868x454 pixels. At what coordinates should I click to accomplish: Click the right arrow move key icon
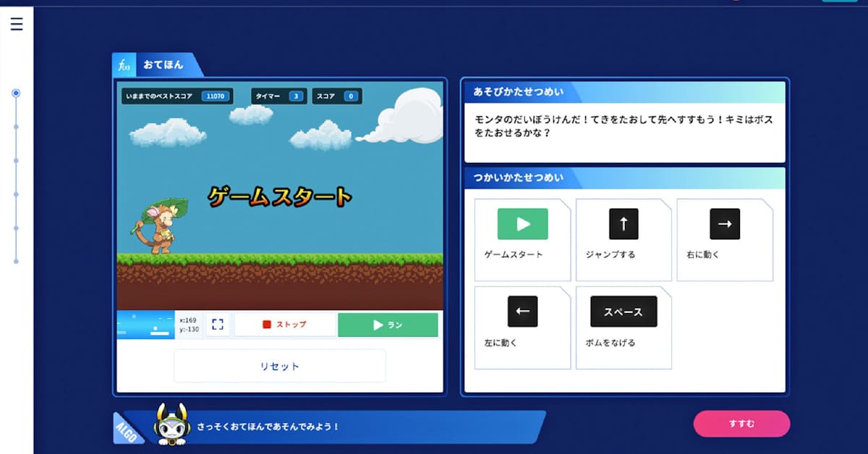(x=724, y=224)
